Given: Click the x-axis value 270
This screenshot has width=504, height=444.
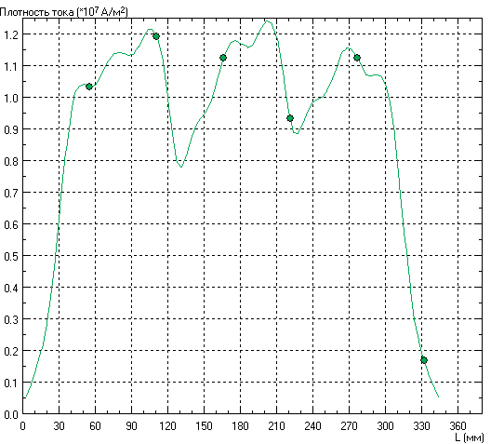Looking at the screenshot, I should click(349, 426).
